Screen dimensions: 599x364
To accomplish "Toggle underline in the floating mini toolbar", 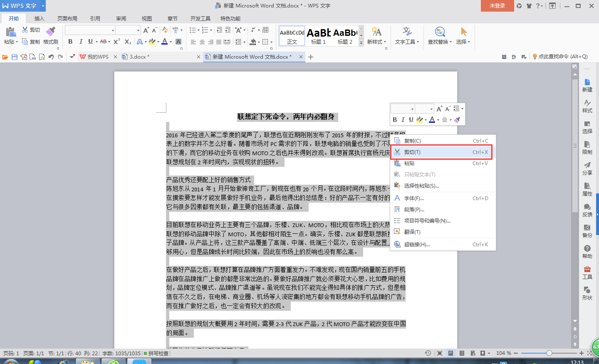I will coord(411,120).
